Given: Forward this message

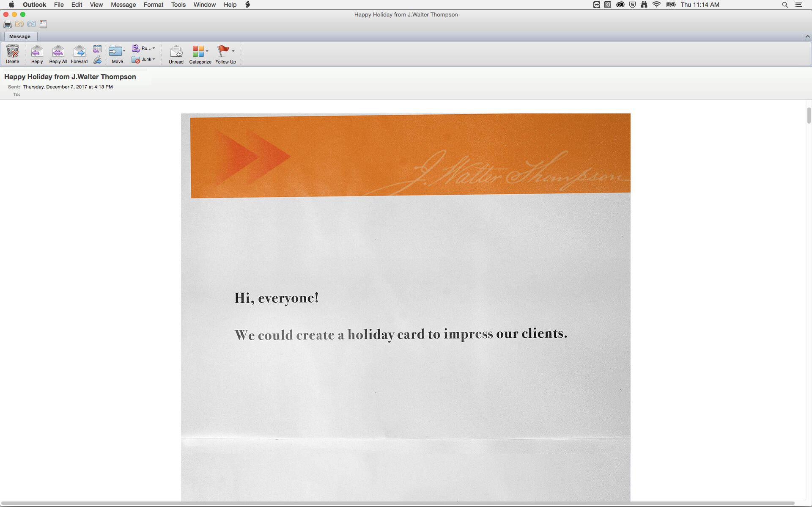Looking at the screenshot, I should 80,54.
